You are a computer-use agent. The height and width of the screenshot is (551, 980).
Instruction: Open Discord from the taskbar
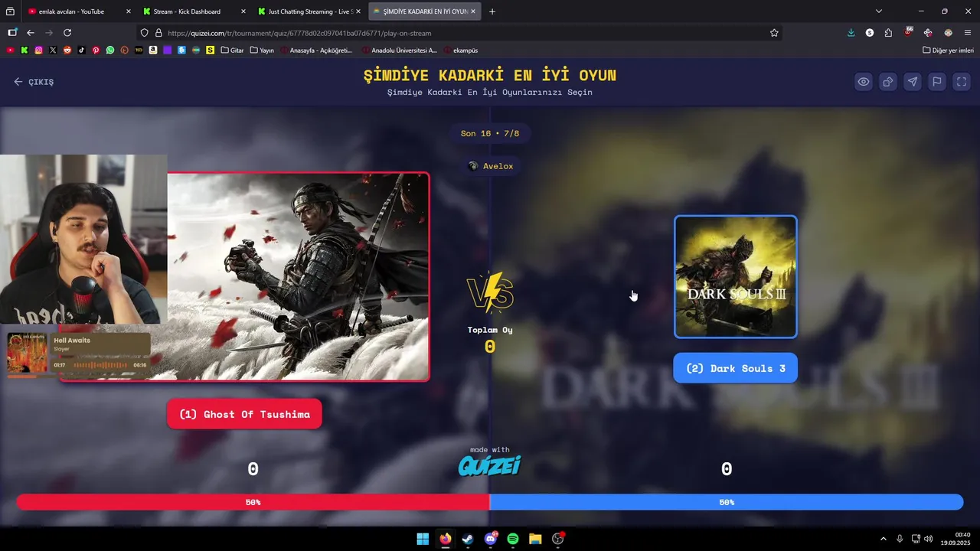pyautogui.click(x=491, y=539)
